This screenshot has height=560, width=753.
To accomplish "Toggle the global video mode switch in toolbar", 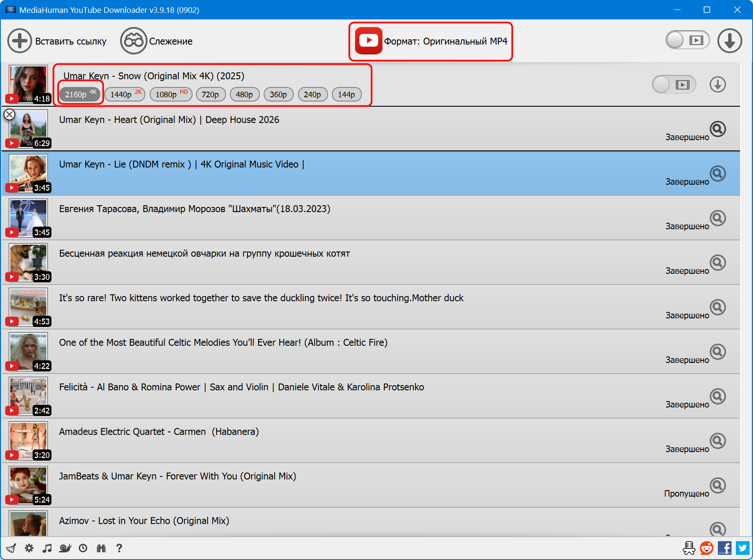I will 687,40.
